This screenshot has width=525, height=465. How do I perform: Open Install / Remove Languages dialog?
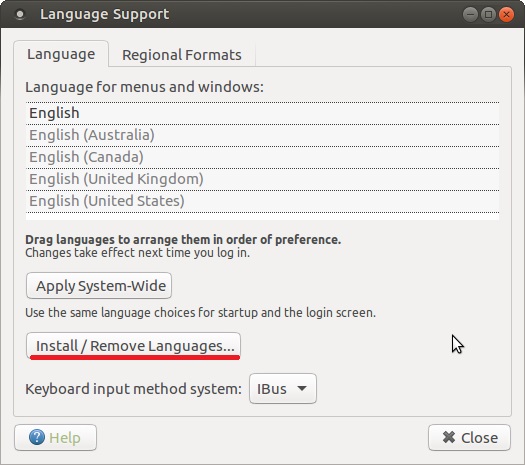(x=133, y=346)
